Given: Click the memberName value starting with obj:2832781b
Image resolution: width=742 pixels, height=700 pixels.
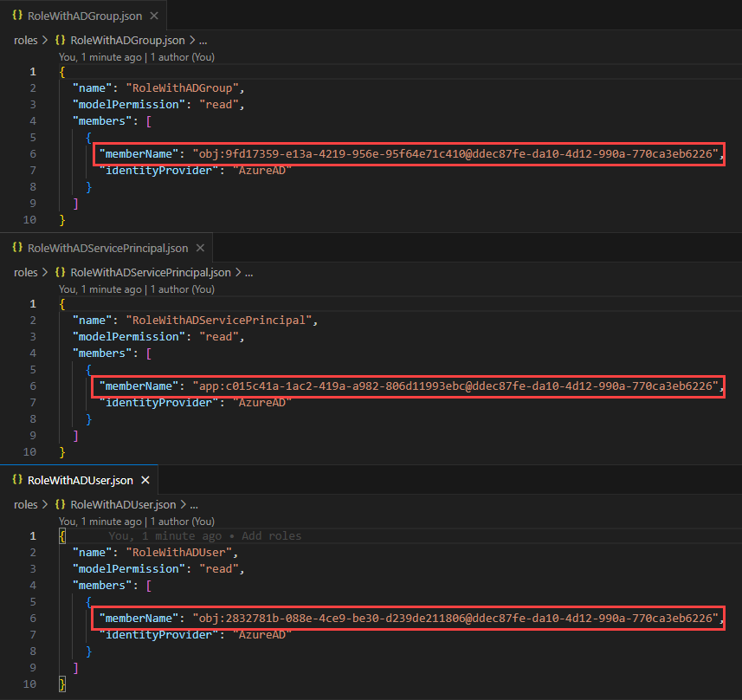Looking at the screenshot, I should tap(455, 618).
